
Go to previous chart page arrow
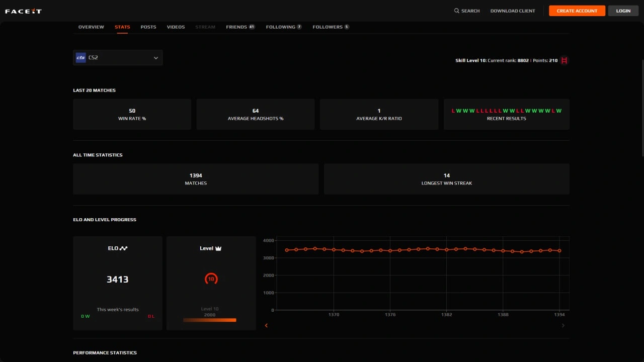266,326
